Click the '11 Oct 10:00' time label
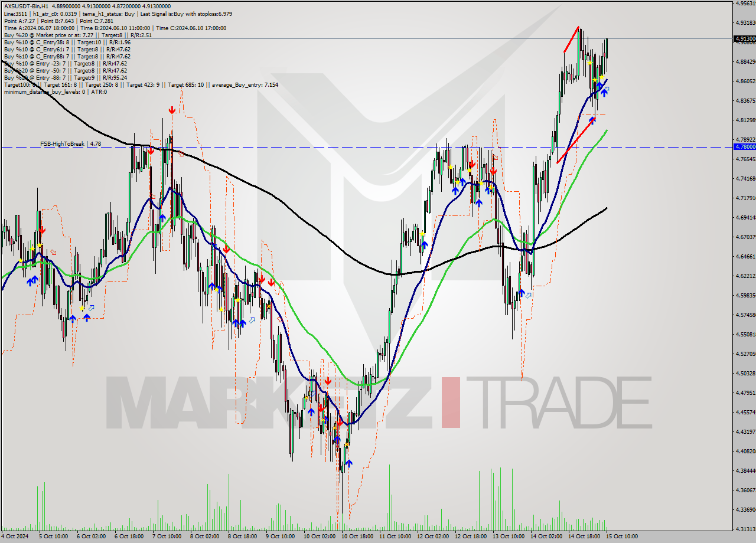Image resolution: width=756 pixels, height=543 pixels. click(x=395, y=537)
